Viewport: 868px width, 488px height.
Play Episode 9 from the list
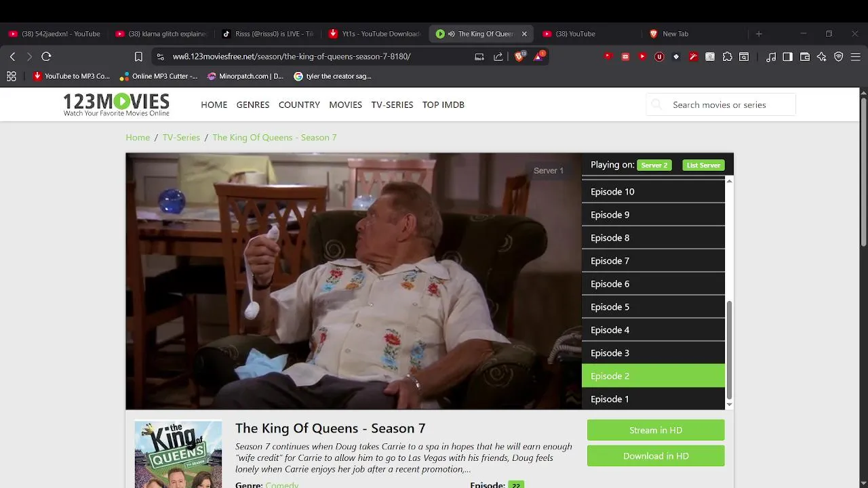point(653,215)
